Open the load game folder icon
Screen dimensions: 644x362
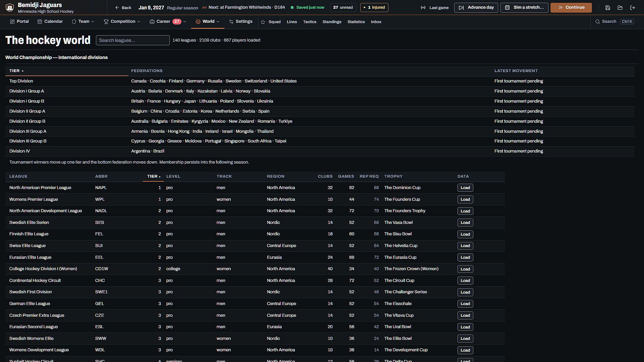pyautogui.click(x=620, y=8)
